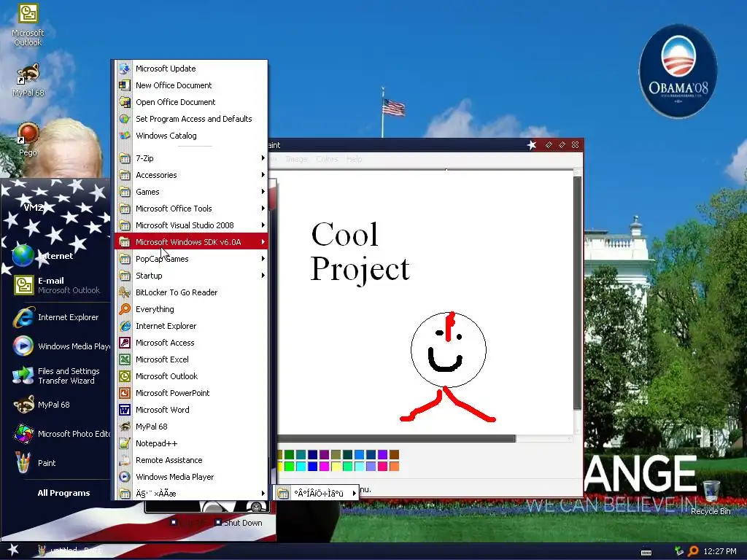Click Paint's vertical scrollbar
The width and height of the screenshot is (747, 560).
[578, 293]
